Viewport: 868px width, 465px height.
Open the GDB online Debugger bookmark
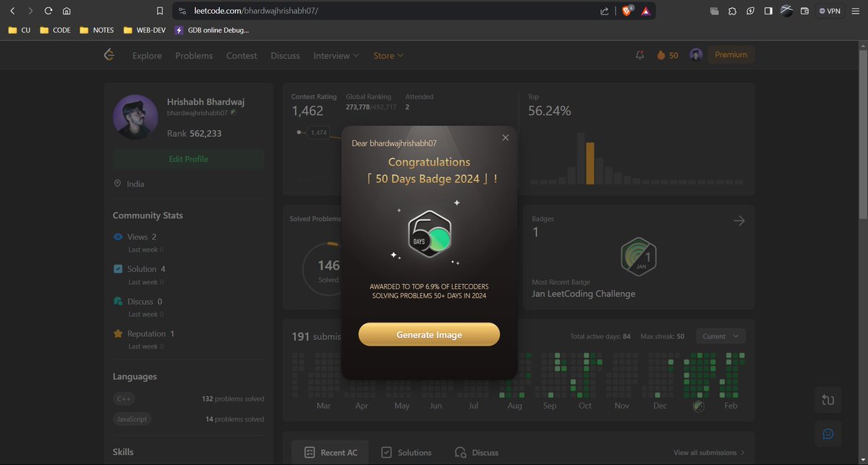(211, 30)
